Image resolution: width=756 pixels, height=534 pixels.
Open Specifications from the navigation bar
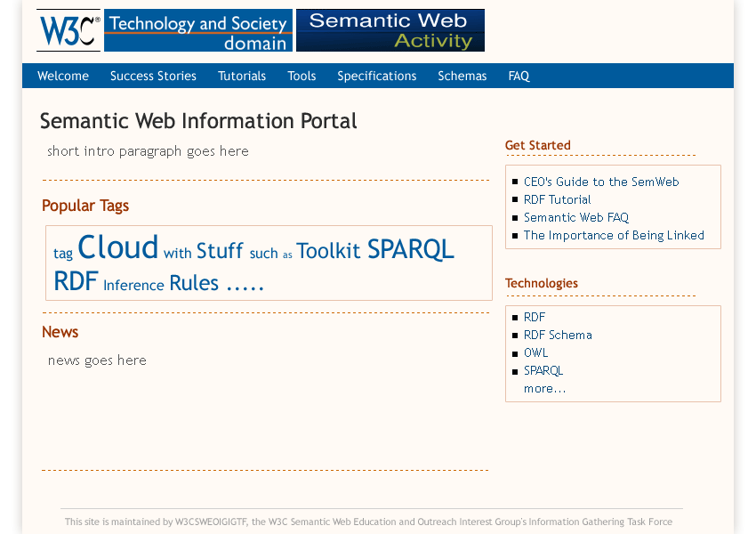click(376, 76)
